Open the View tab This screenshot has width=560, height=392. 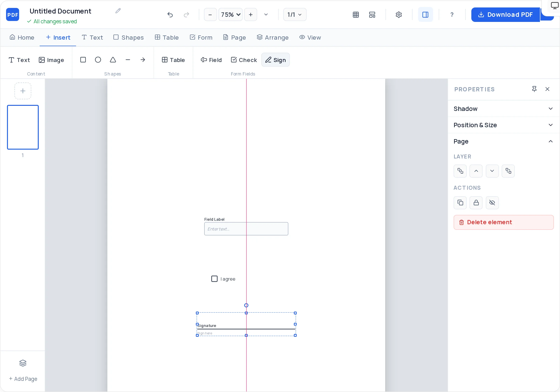(310, 38)
